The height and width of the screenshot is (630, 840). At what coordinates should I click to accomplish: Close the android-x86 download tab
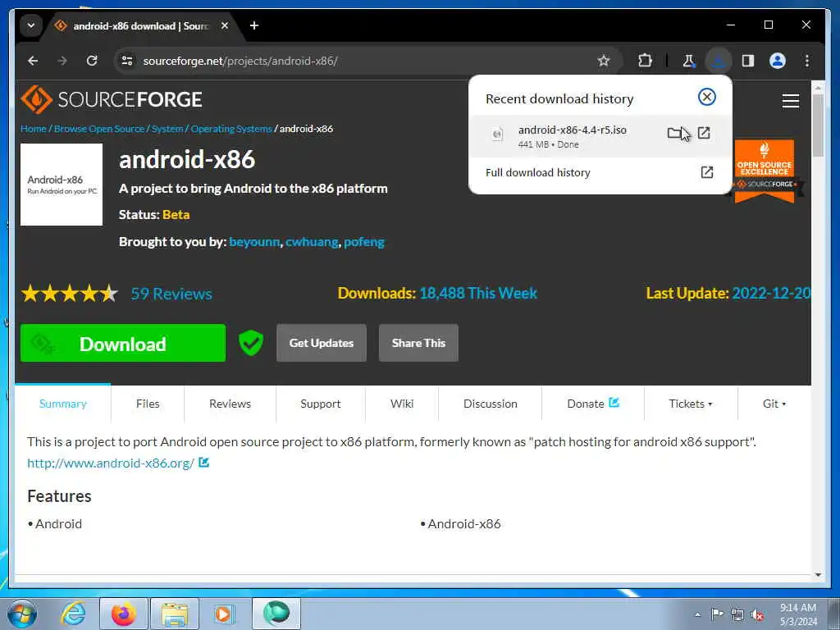225,25
